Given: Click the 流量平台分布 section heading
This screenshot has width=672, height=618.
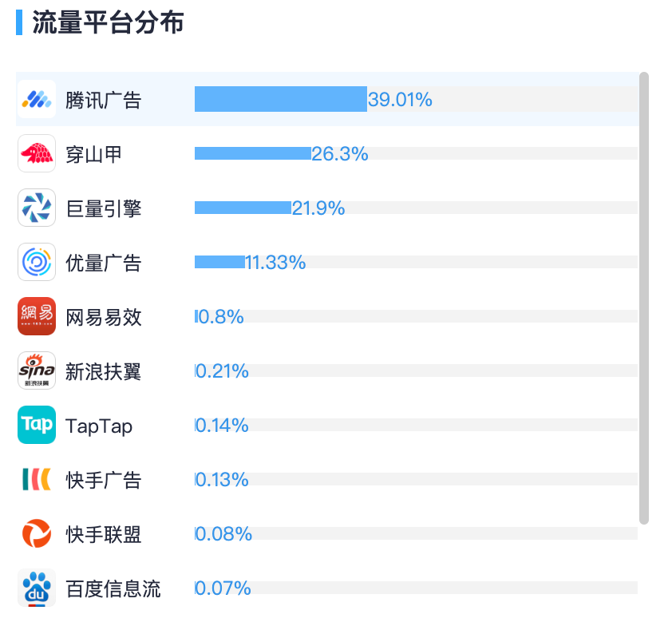Looking at the screenshot, I should click(x=108, y=22).
